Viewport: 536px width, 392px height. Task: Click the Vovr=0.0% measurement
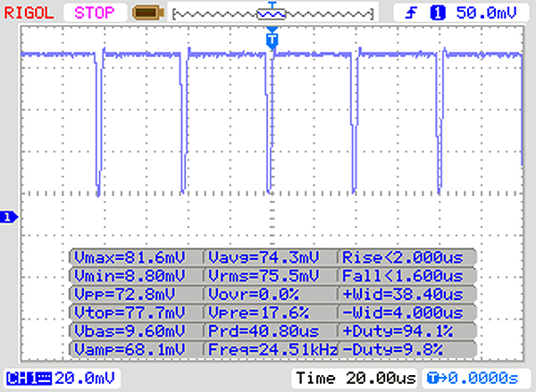(254, 294)
